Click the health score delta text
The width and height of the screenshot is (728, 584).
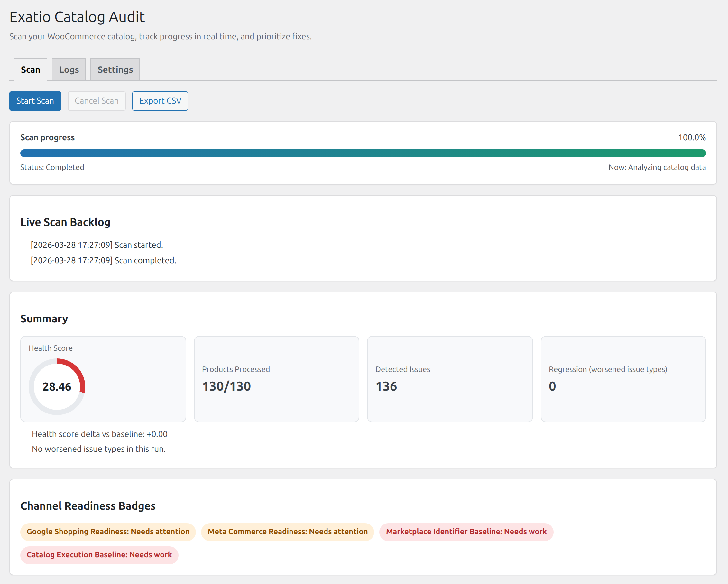[100, 434]
